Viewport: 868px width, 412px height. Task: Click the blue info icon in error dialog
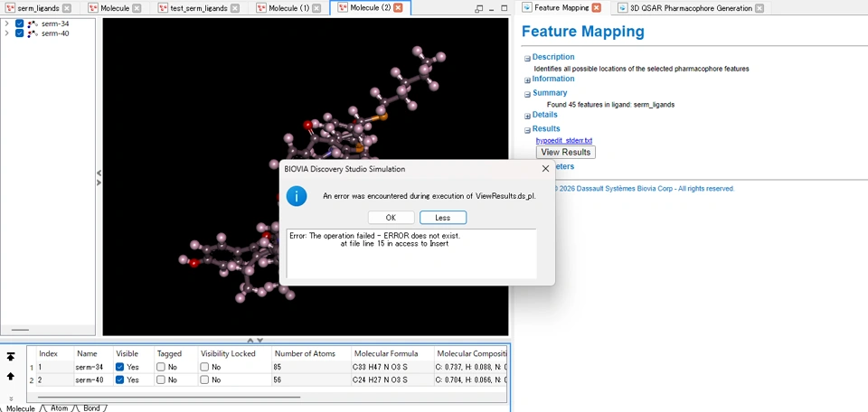[297, 196]
